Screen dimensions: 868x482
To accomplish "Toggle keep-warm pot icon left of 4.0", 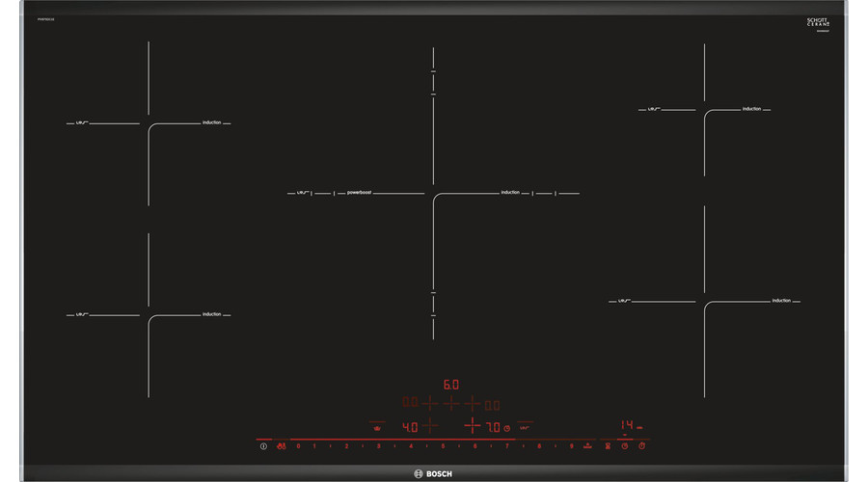I will [x=376, y=427].
